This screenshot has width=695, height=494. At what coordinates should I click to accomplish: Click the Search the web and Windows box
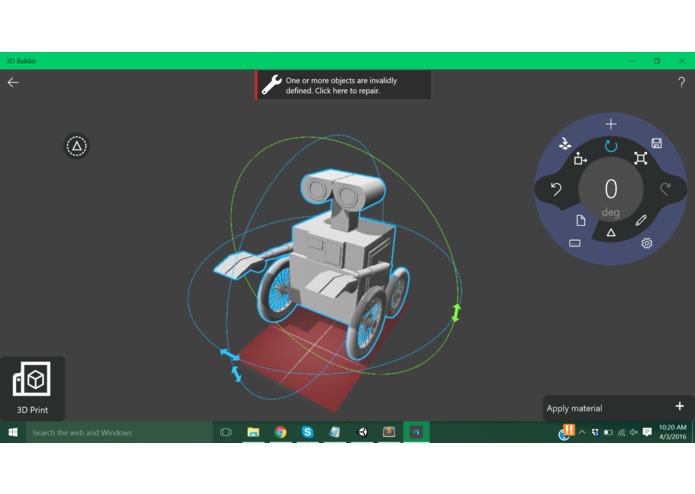click(119, 432)
